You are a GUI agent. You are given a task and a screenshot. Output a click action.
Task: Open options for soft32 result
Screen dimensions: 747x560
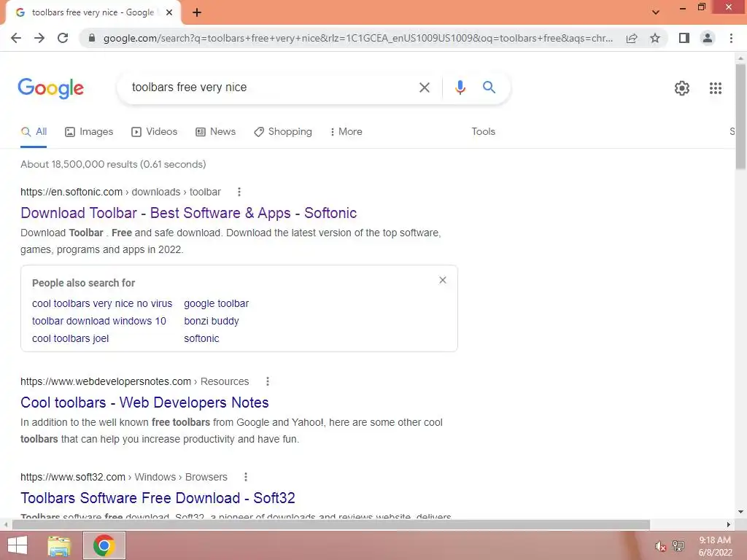[x=246, y=477]
